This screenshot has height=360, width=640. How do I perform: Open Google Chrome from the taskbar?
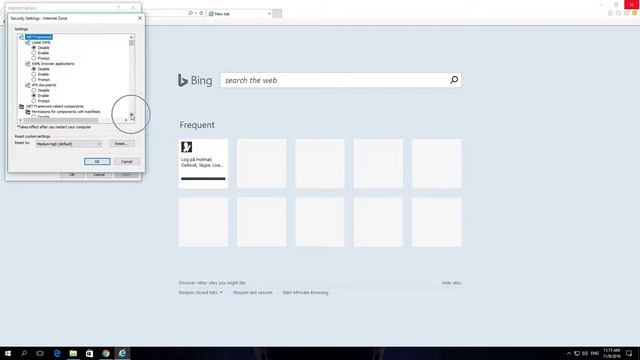click(x=106, y=353)
